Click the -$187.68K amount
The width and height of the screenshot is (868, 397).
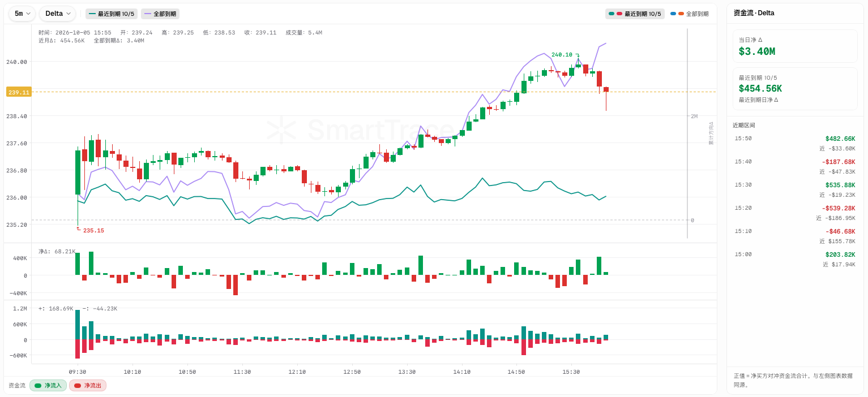tap(839, 162)
